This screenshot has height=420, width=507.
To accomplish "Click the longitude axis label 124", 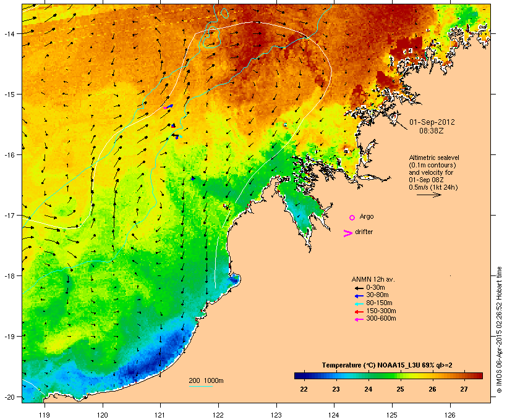I will (x=334, y=415).
